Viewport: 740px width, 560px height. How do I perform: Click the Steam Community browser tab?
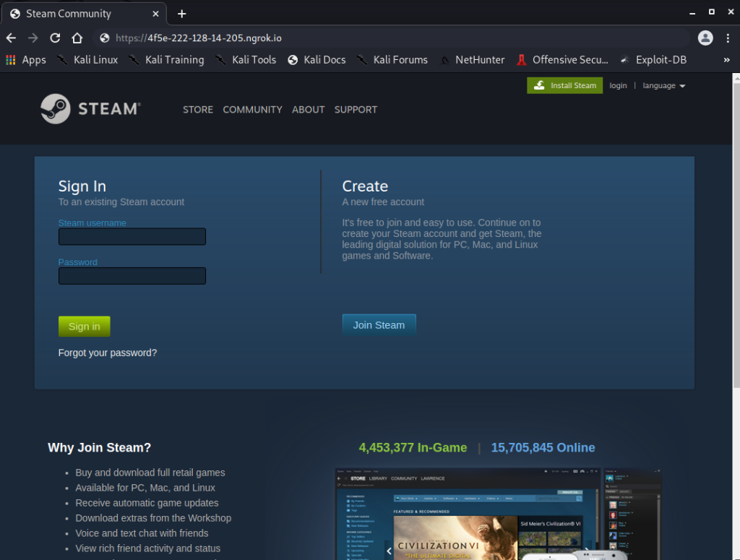(84, 14)
